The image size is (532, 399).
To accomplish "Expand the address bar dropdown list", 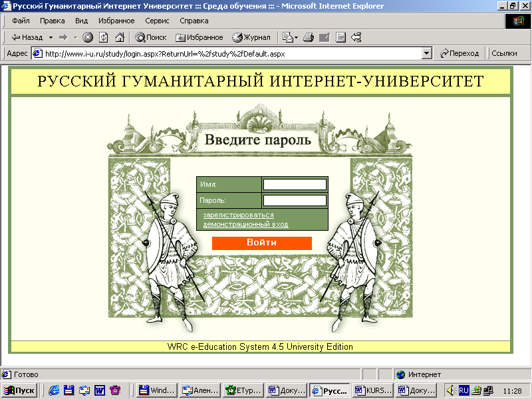I will coord(426,54).
